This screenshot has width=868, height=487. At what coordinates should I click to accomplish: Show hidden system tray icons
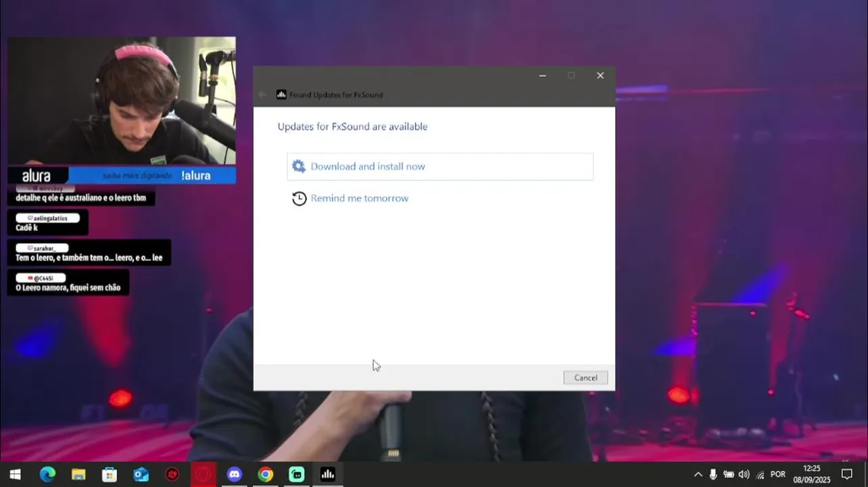698,474
